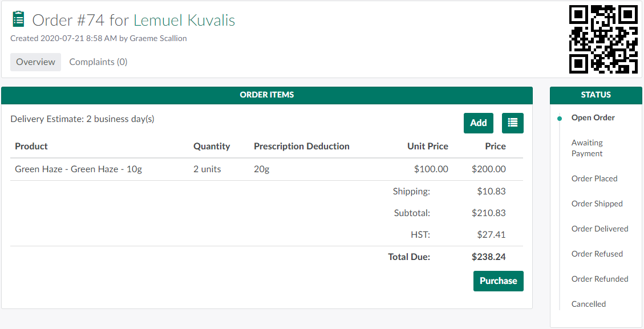Select the Cancelled status
644x329 pixels.
(589, 304)
